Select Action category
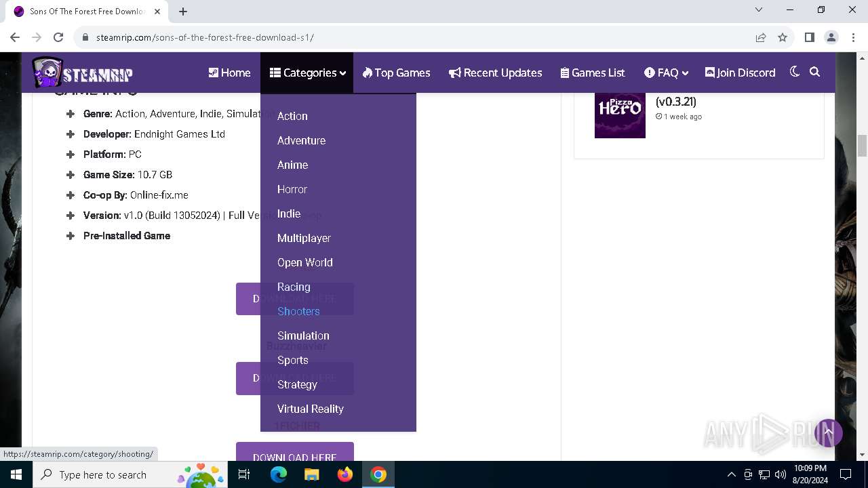 point(292,116)
